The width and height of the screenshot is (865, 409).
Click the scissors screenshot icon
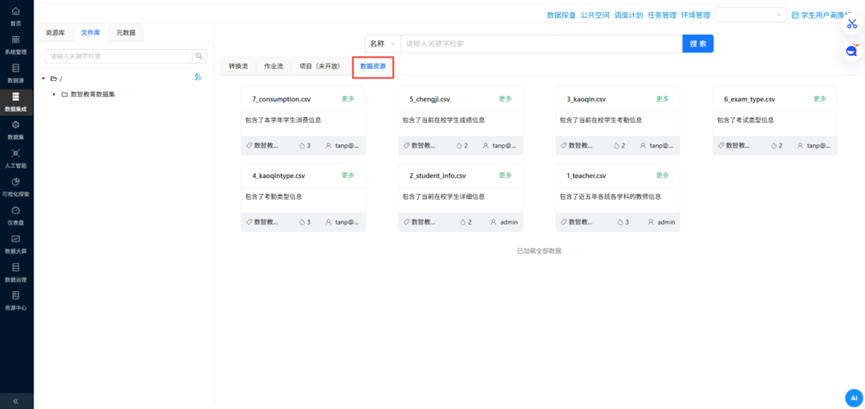tap(852, 24)
